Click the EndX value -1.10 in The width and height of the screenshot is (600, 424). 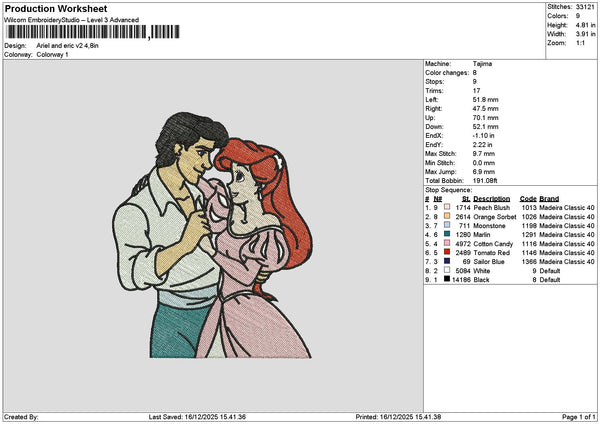click(x=483, y=136)
